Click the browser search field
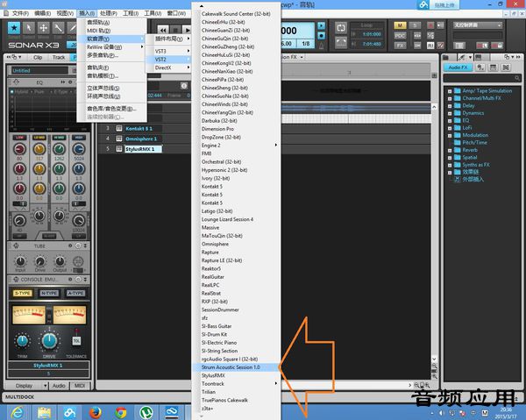 (482, 78)
